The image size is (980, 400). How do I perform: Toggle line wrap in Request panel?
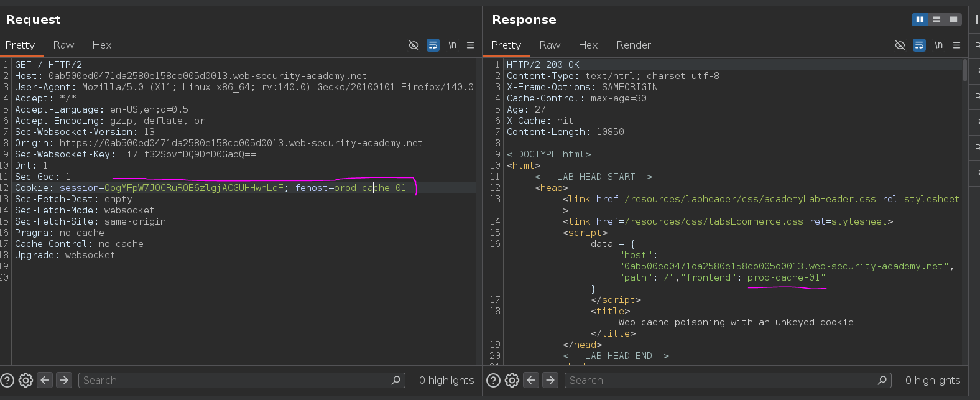tap(433, 45)
